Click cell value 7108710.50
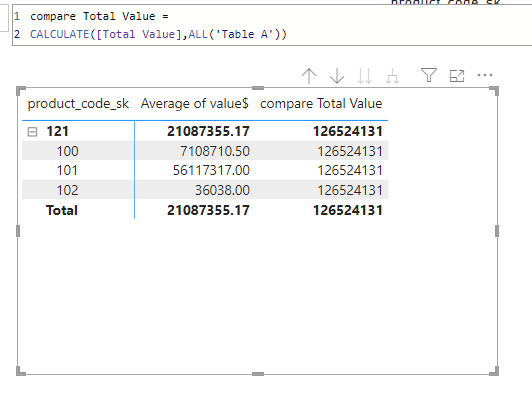The width and height of the screenshot is (532, 400). click(x=215, y=151)
